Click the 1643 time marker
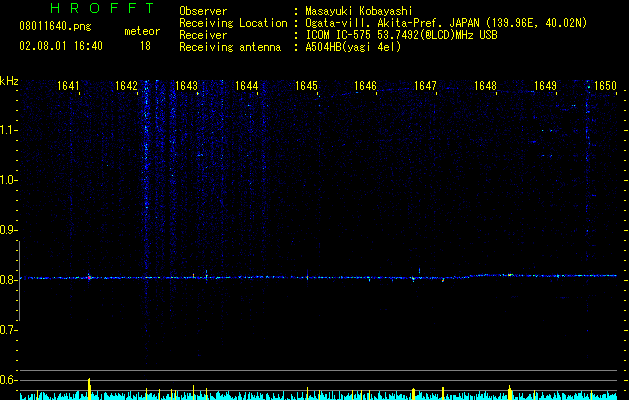Image resolution: width=629 pixels, height=400 pixels. pyautogui.click(x=187, y=86)
